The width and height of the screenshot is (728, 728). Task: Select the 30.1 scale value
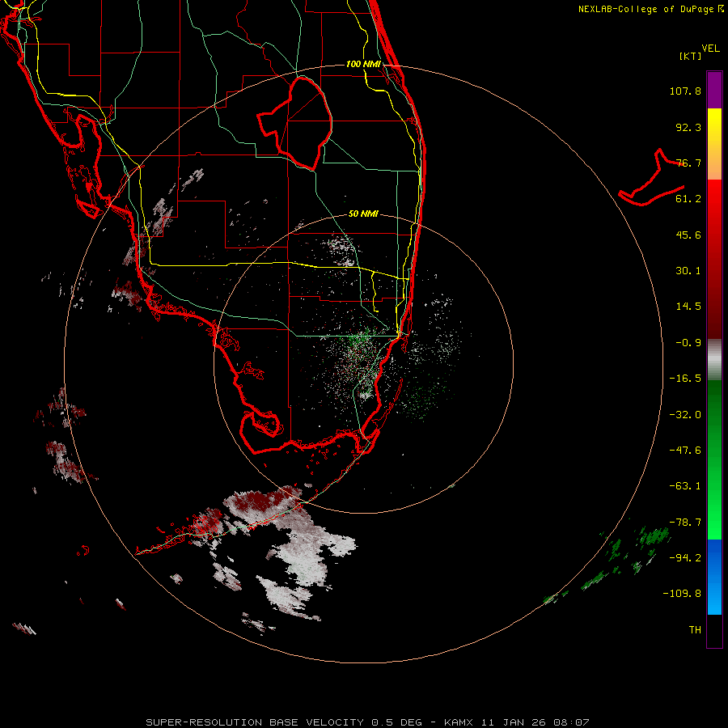coord(688,271)
